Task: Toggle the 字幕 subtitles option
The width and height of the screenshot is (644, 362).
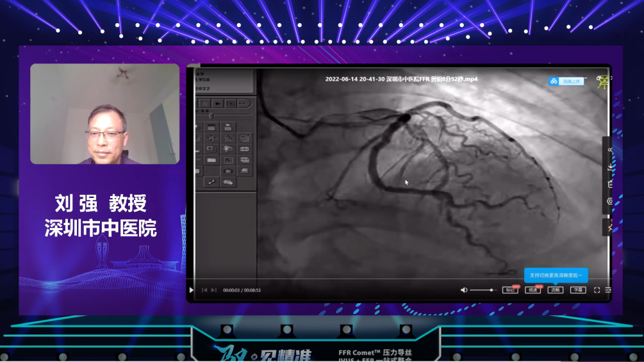Action: (577, 290)
